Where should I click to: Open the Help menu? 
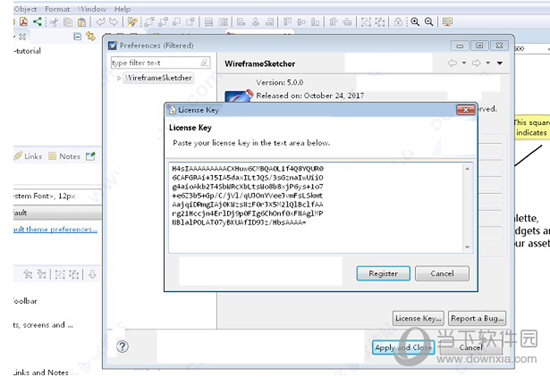122,9
